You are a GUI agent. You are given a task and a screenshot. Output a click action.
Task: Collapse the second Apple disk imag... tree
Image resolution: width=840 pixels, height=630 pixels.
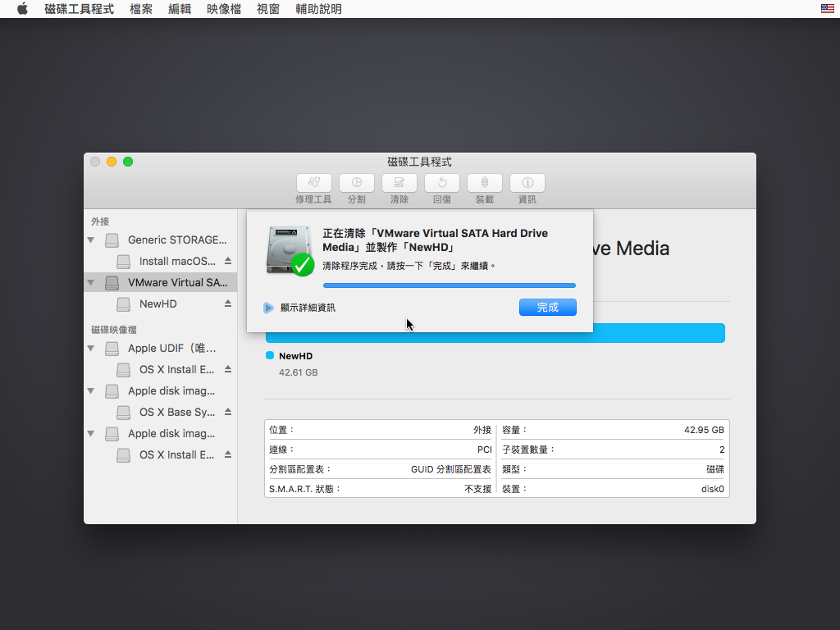[91, 433]
